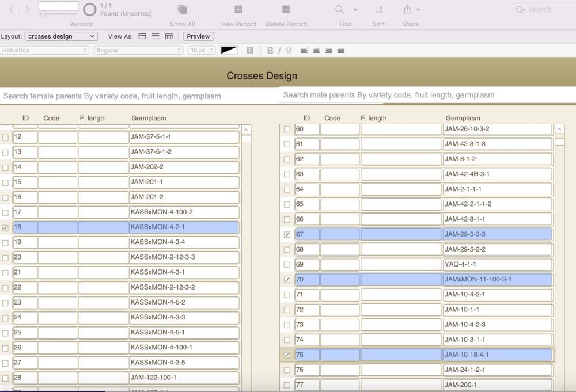The height and width of the screenshot is (392, 576).
Task: Toggle bold text formatting
Action: (x=270, y=51)
